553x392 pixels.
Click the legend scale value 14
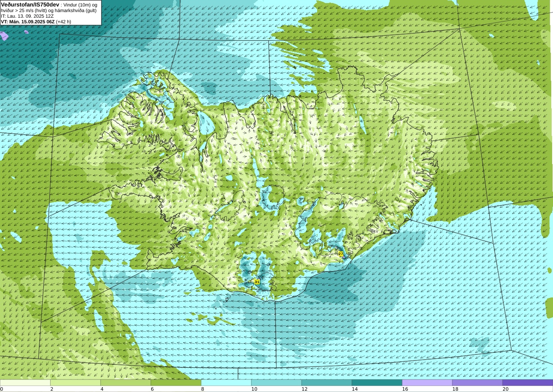[x=355, y=389]
